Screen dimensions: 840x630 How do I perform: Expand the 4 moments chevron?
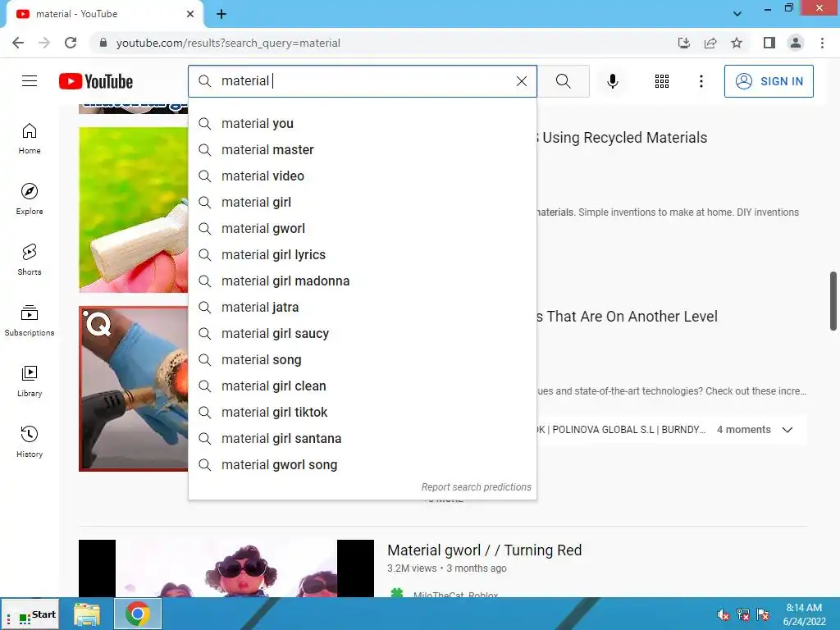click(x=787, y=430)
